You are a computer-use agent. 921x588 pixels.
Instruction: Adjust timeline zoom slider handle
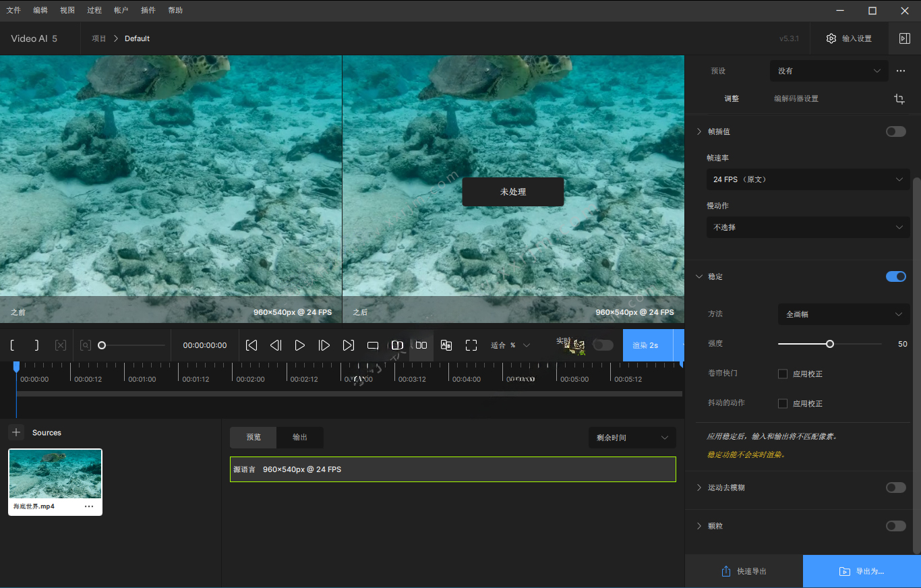click(102, 345)
